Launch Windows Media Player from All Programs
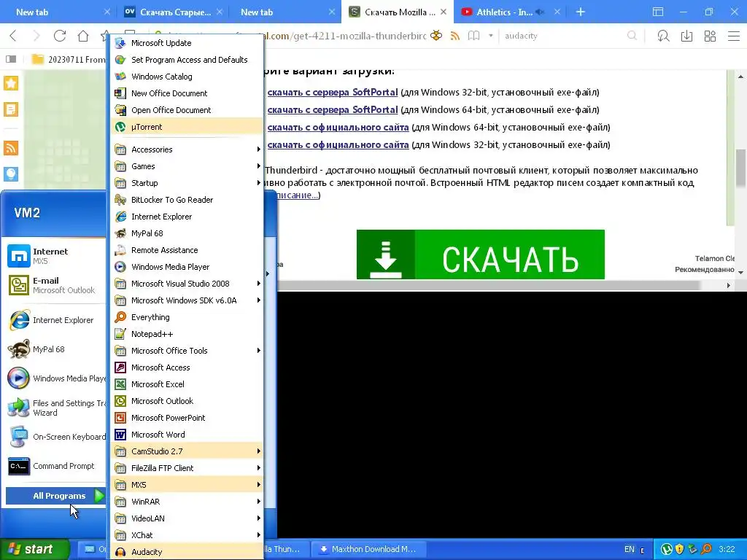The width and height of the screenshot is (747, 560). [187, 267]
